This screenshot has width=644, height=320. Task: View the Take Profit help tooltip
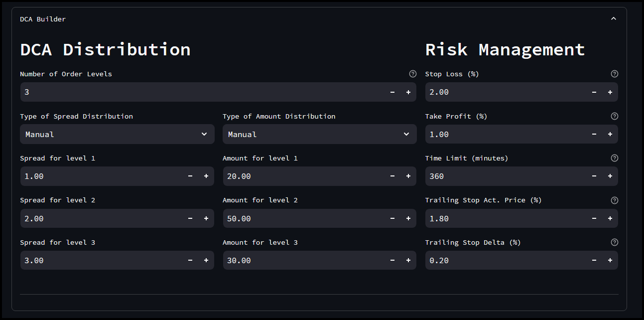point(614,116)
